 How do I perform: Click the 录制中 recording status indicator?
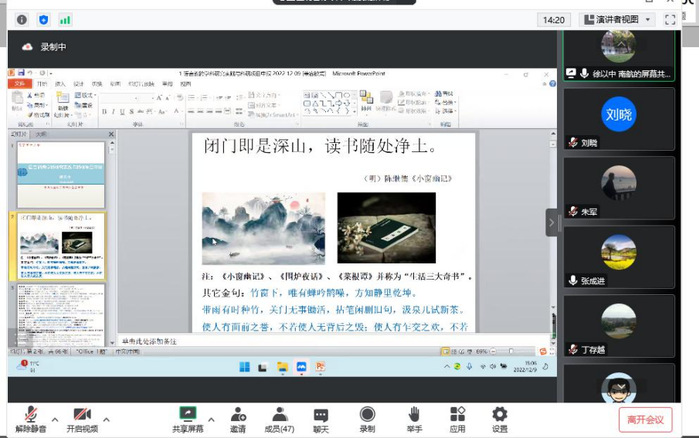point(45,47)
